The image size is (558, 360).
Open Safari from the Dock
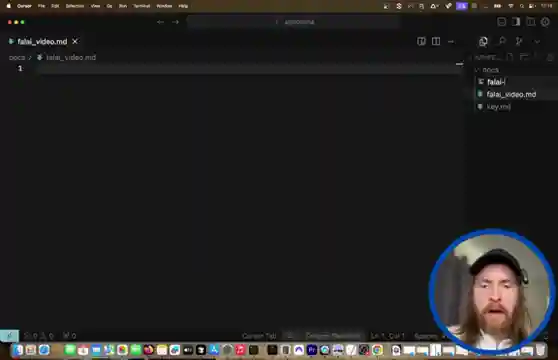click(x=44, y=350)
